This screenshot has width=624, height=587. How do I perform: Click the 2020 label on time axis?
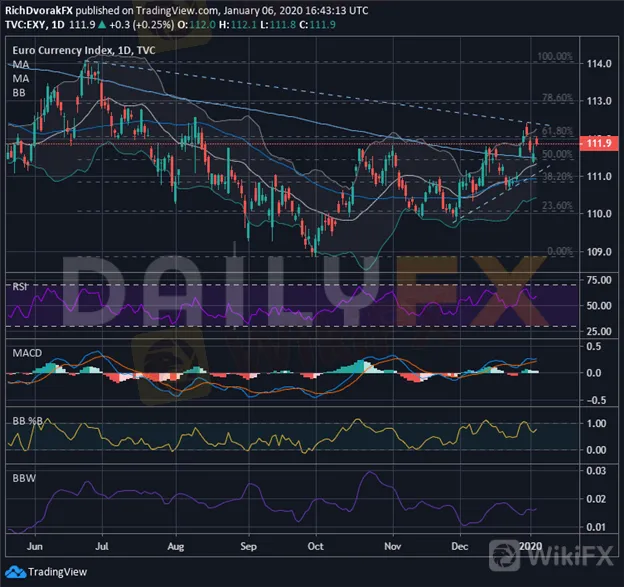[530, 546]
